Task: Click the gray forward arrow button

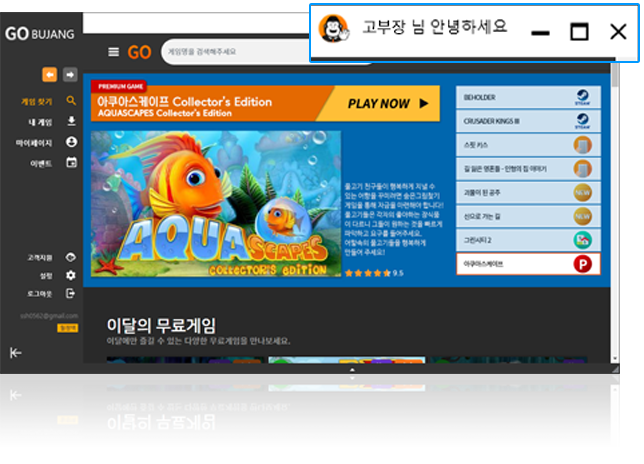Action: coord(70,75)
